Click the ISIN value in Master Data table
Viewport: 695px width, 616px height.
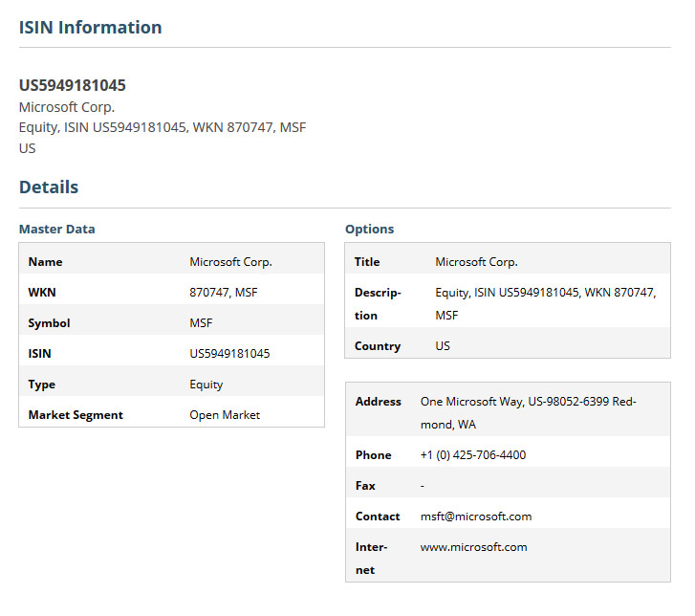[x=229, y=354]
